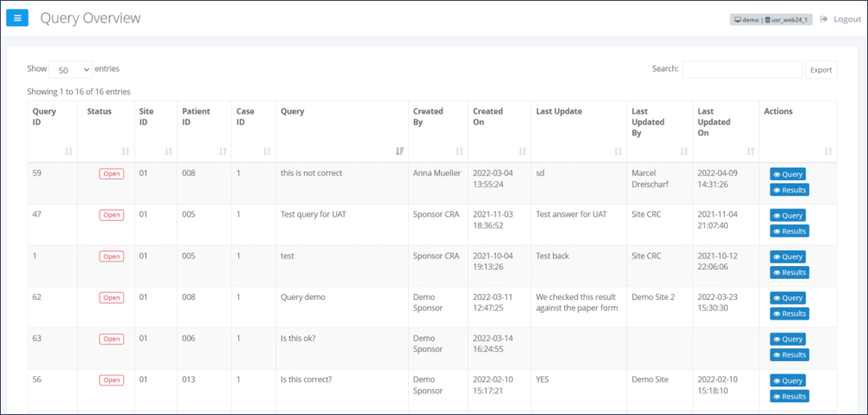The height and width of the screenshot is (415, 868).
Task: View Query for 'Is this ok?' row
Action: [x=787, y=340]
